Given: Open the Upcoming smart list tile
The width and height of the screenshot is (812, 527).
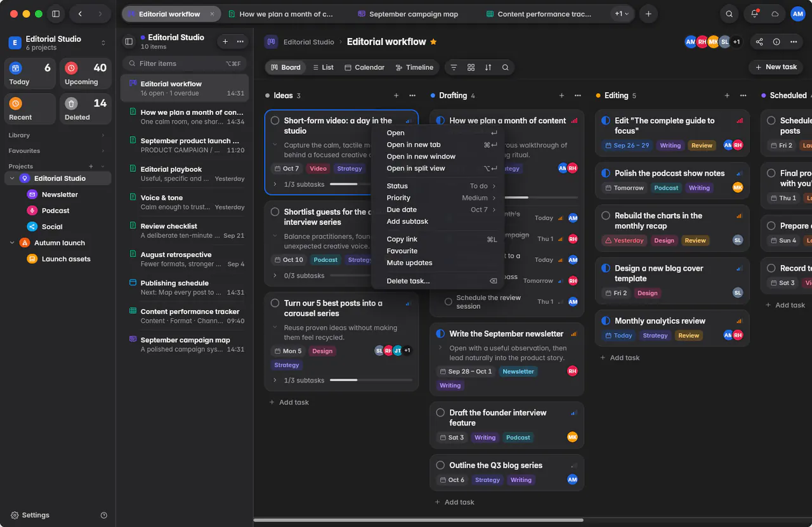Looking at the screenshot, I should pos(86,74).
